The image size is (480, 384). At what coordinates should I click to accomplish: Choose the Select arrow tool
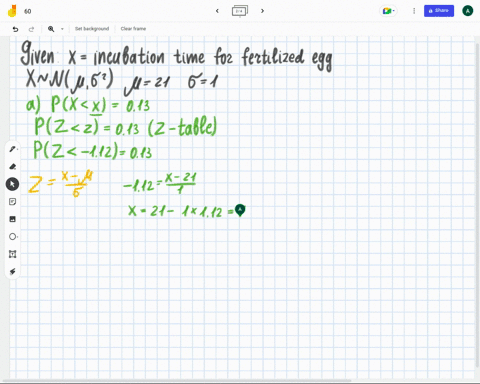(12, 184)
